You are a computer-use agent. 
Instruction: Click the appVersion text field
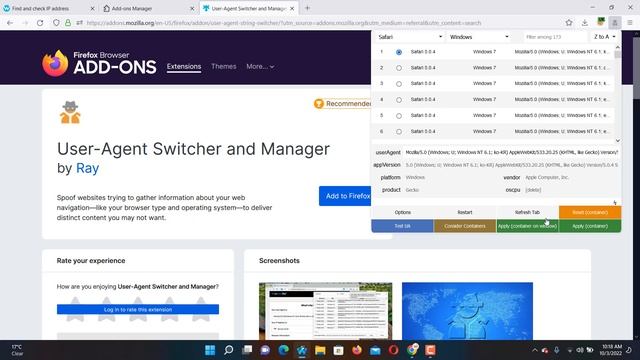coord(512,165)
